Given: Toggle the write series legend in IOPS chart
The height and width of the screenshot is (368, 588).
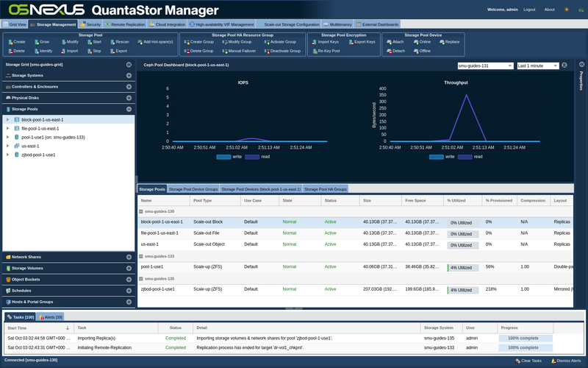Looking at the screenshot, I should point(229,157).
